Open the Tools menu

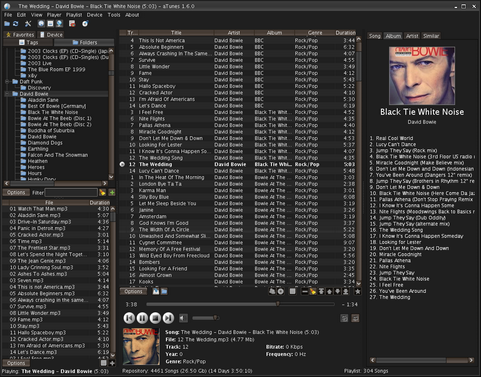(x=114, y=15)
